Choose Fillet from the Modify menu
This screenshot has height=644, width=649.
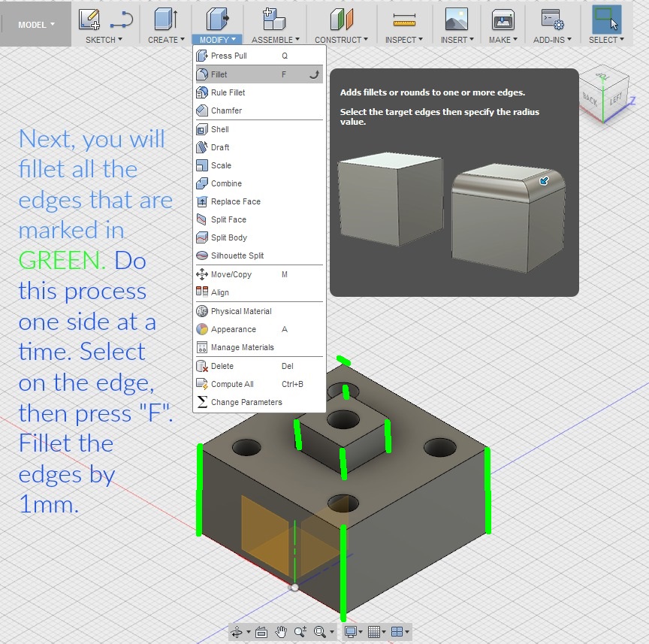point(219,74)
